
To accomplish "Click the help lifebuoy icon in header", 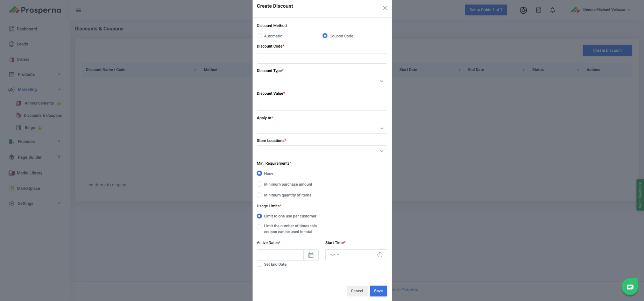I will [523, 10].
